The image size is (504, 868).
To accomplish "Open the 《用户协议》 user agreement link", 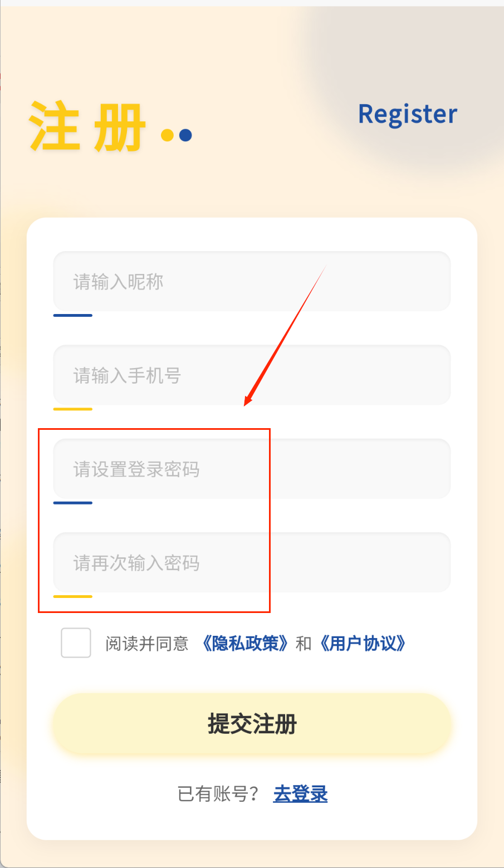I will coord(363,644).
